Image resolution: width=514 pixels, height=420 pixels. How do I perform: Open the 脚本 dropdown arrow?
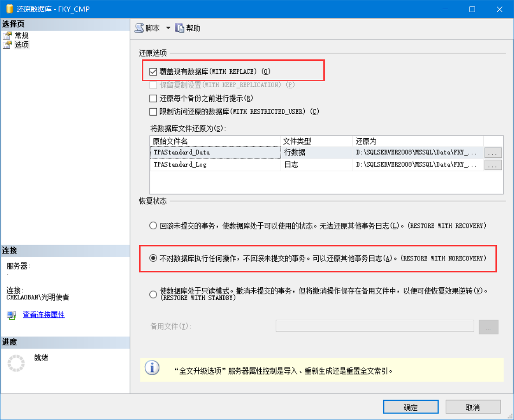[168, 28]
